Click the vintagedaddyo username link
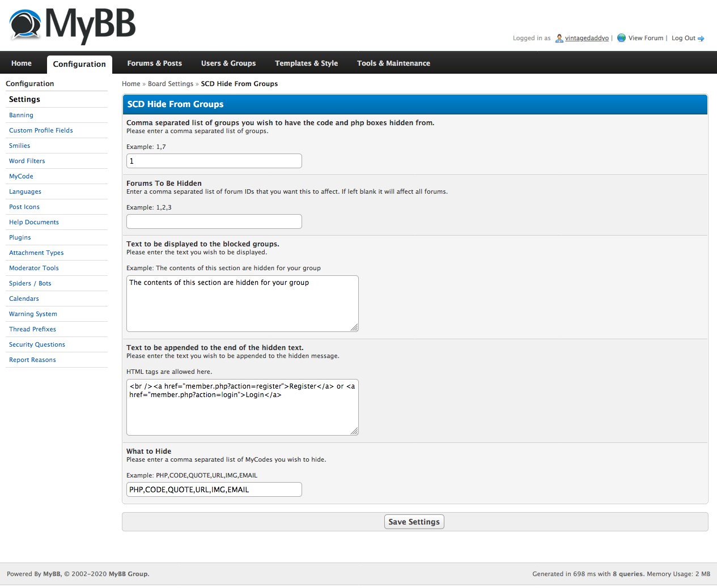 pos(587,39)
